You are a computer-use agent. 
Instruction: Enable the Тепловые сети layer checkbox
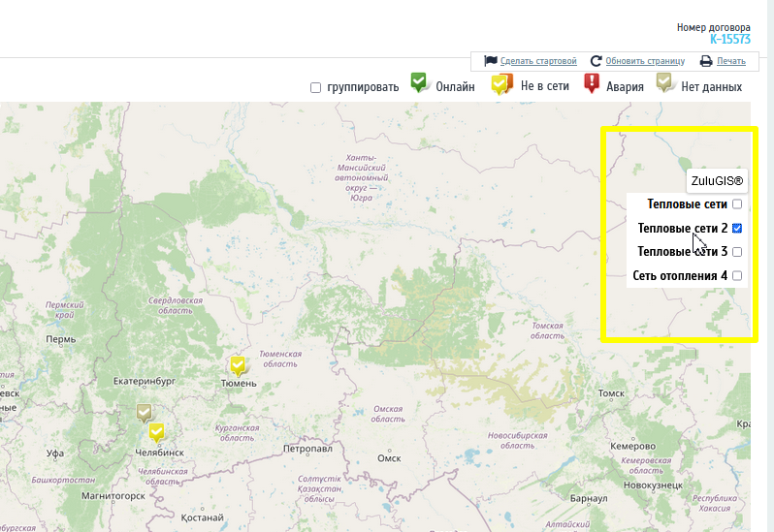coord(737,204)
